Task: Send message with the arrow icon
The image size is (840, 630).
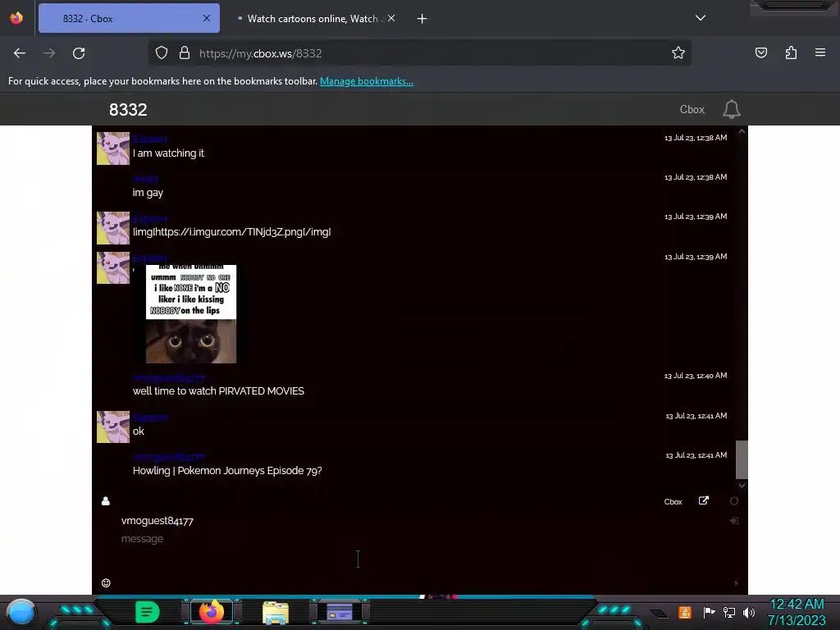Action: tap(736, 583)
